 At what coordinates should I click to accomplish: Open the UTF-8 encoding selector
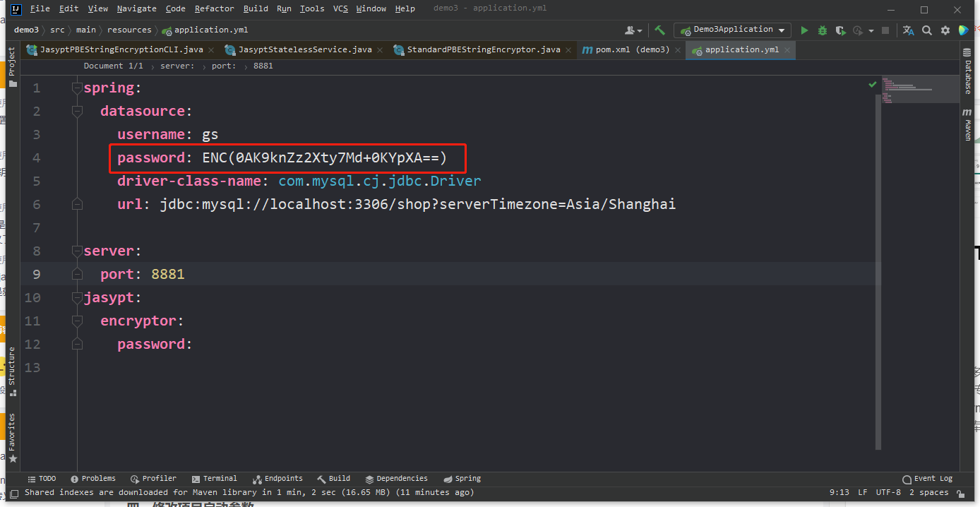coord(888,493)
